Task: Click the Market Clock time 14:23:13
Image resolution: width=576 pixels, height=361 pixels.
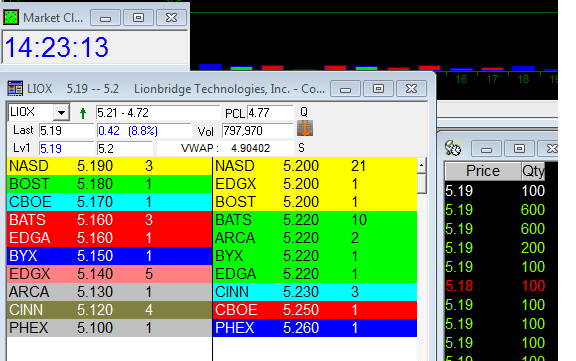Action: click(x=57, y=47)
